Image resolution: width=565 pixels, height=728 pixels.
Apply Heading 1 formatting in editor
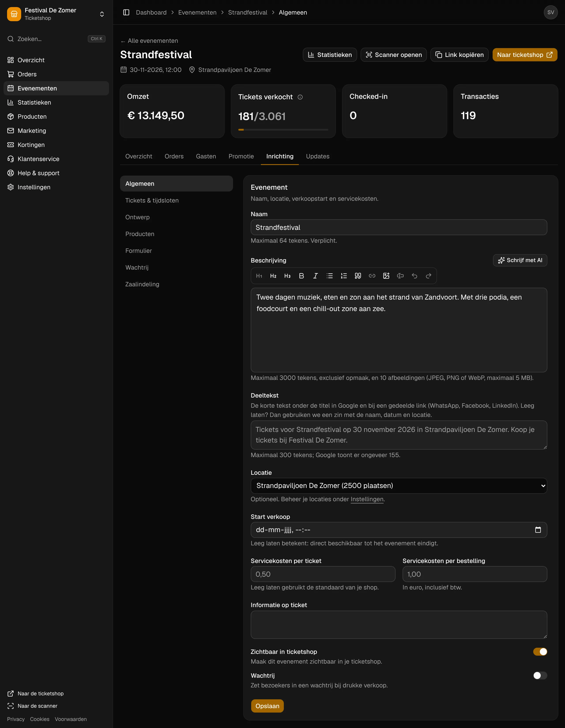pyautogui.click(x=259, y=276)
